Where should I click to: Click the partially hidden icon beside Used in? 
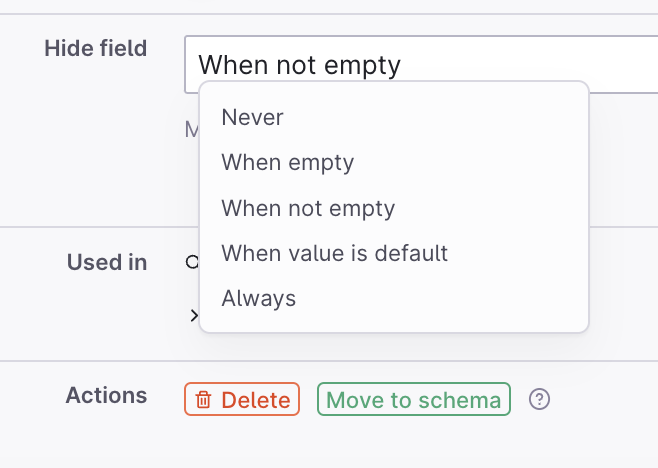192,263
